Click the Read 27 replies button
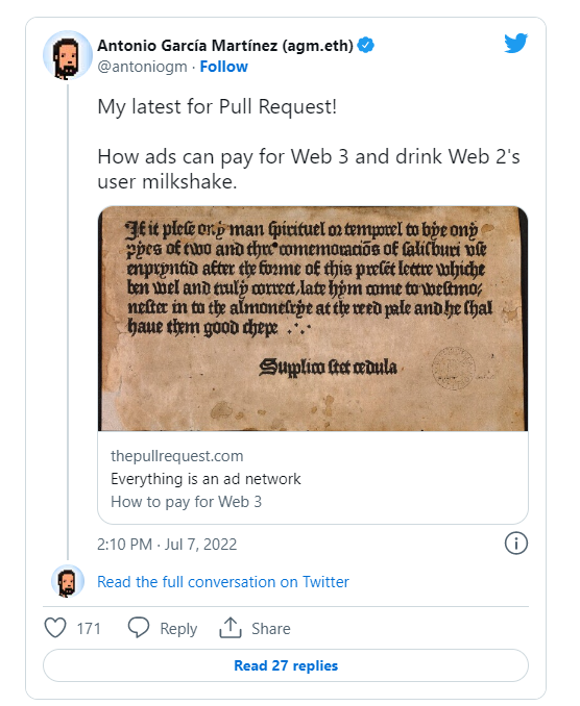This screenshot has height=706, width=580. 285,665
